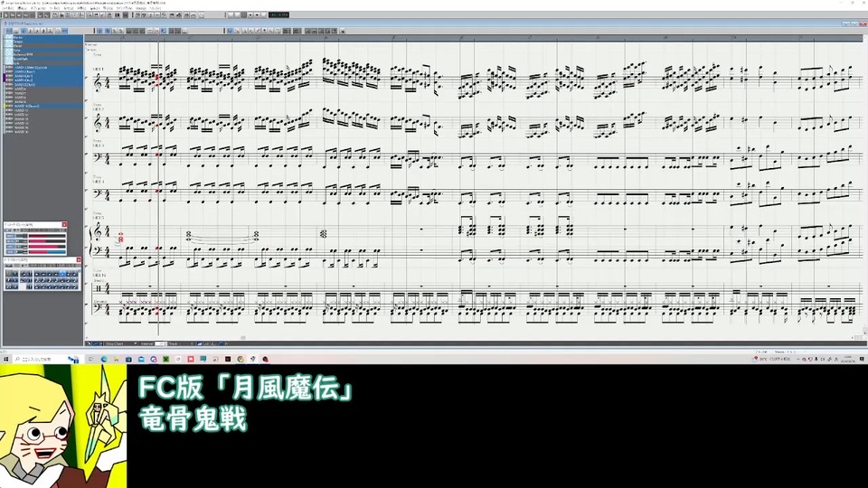Toggle the checkbox beside Marker row
This screenshot has height=488, width=868.
(9, 37)
